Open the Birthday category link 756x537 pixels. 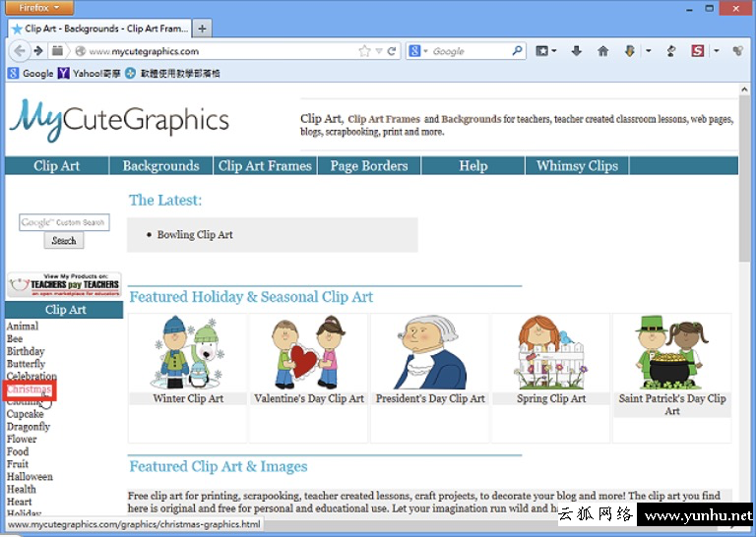[x=26, y=351]
